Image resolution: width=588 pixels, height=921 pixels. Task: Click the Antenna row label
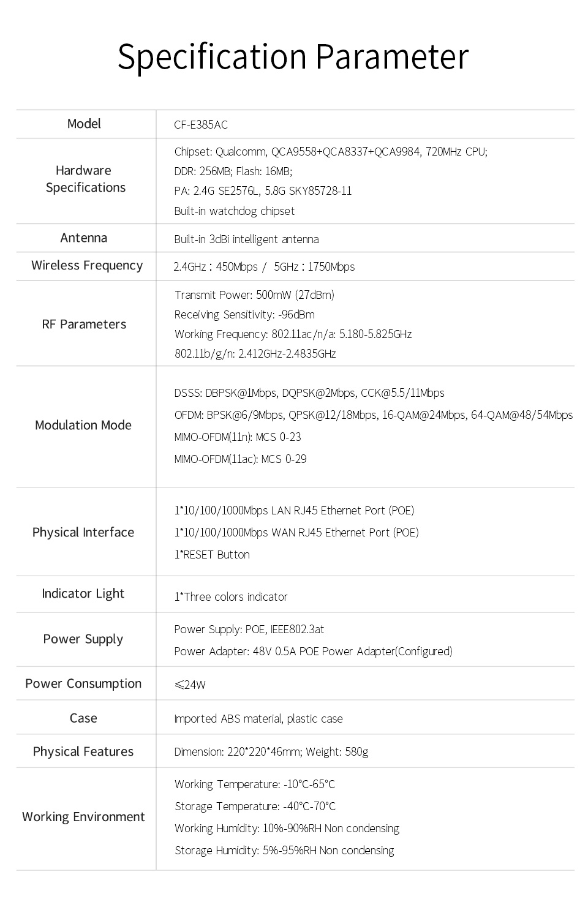coord(84,238)
